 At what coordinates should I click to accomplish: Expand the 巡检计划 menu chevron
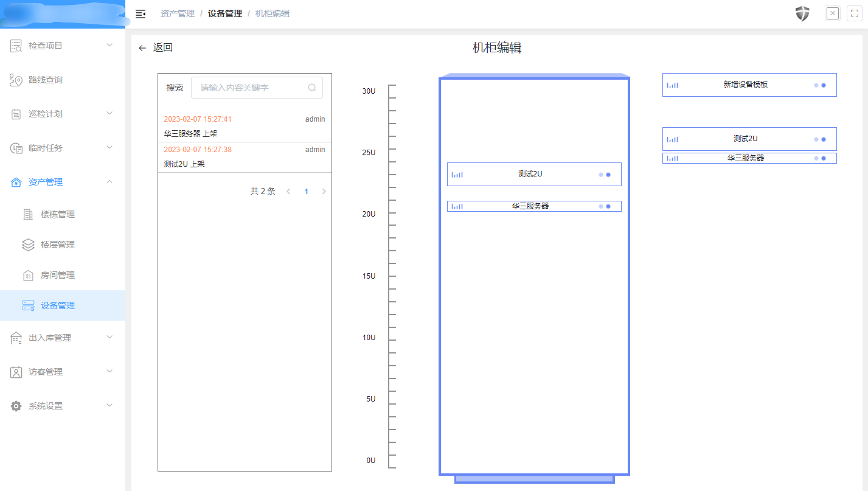coord(109,113)
